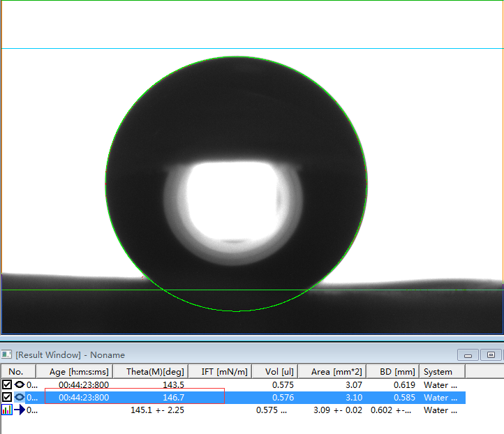Click the blue arrow icon in statistics row
This screenshot has width=504, height=434.
click(20, 410)
